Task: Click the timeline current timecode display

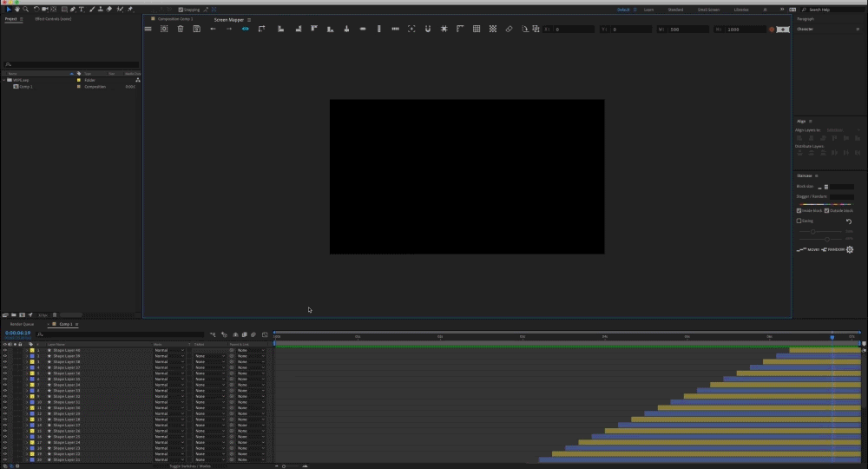Action: click(17, 333)
